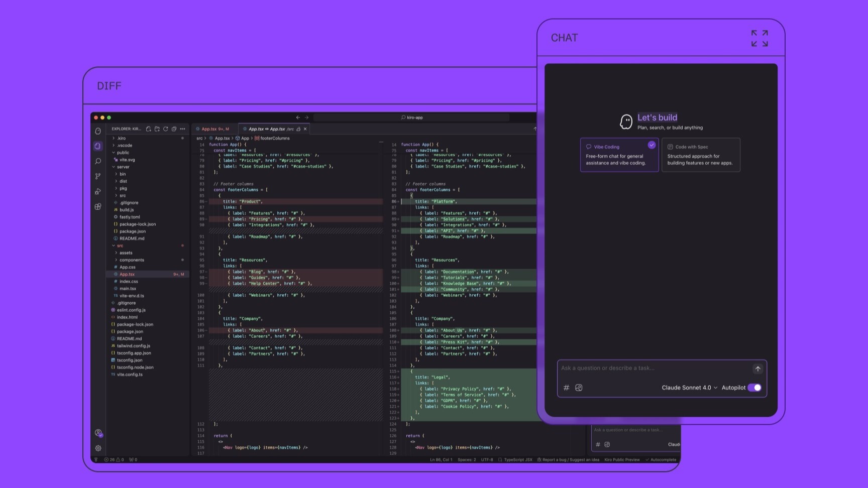Click the Kiro ghost icon in the sidebar
The height and width of the screenshot is (488, 868).
98,131
